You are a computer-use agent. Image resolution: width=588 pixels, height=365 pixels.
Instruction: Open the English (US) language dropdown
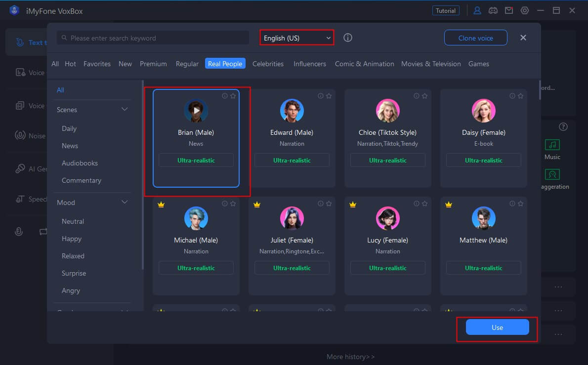[x=296, y=38]
